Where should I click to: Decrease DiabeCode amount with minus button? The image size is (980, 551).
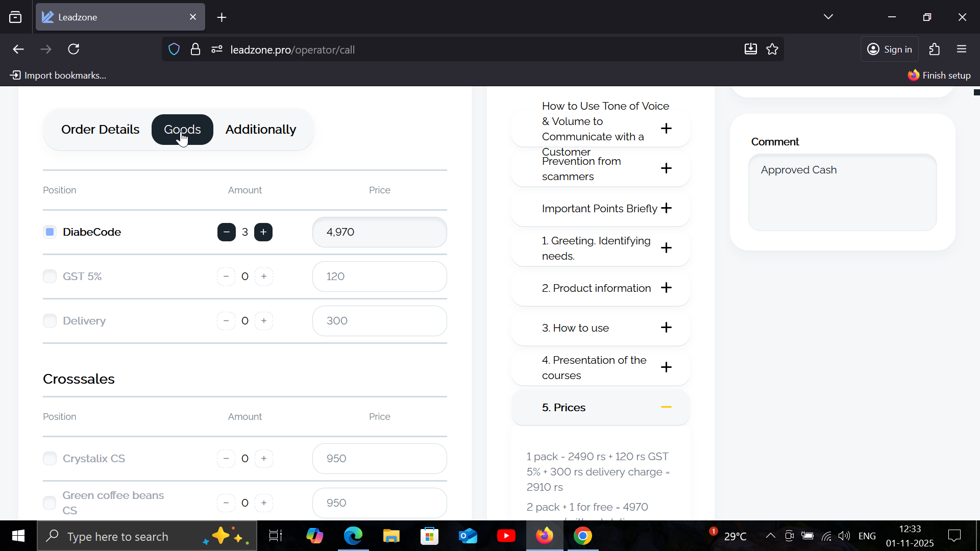226,232
